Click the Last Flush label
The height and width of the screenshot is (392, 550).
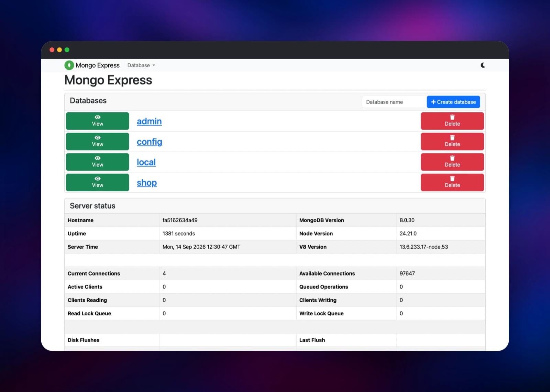pyautogui.click(x=312, y=340)
